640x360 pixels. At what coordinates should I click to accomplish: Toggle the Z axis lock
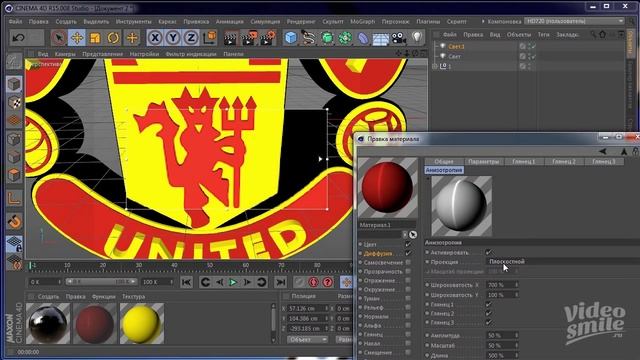191,38
